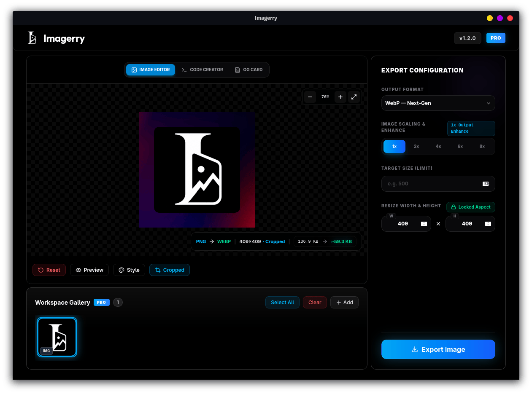Click the 76% zoom level value

(x=325, y=97)
